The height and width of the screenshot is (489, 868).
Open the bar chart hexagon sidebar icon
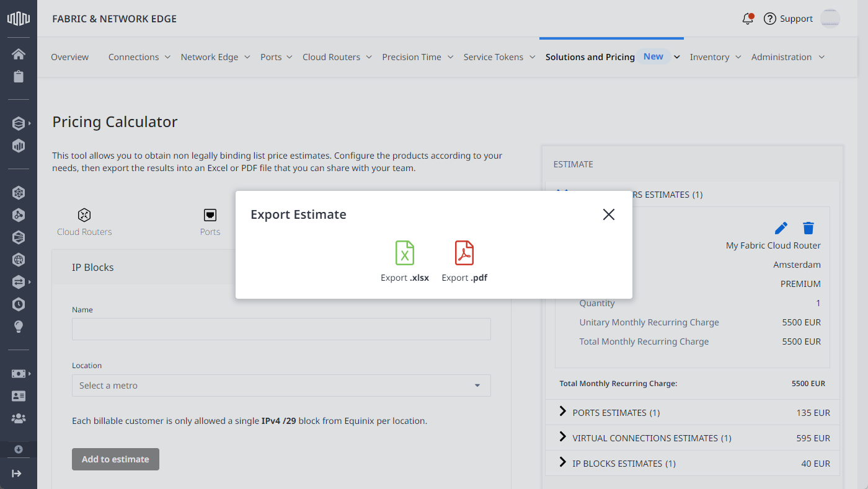tap(19, 146)
